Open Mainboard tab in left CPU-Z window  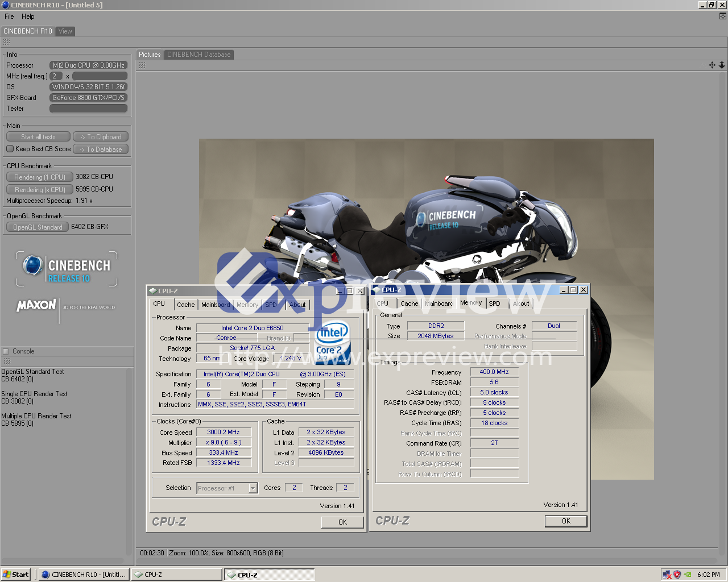216,305
